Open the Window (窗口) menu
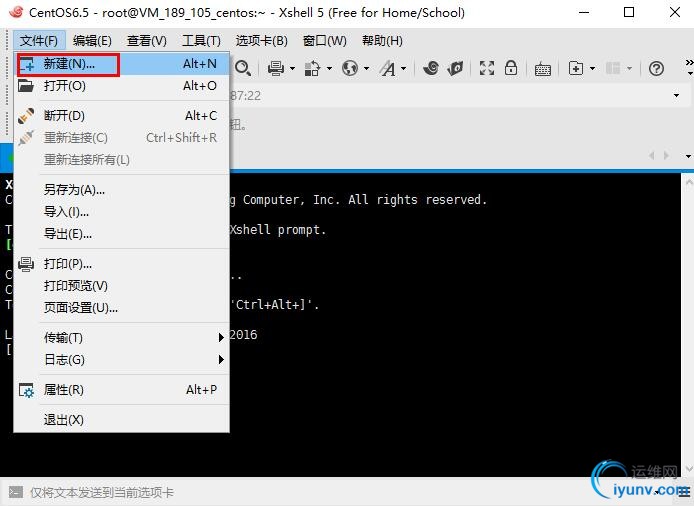The width and height of the screenshot is (694, 506). pyautogui.click(x=324, y=41)
